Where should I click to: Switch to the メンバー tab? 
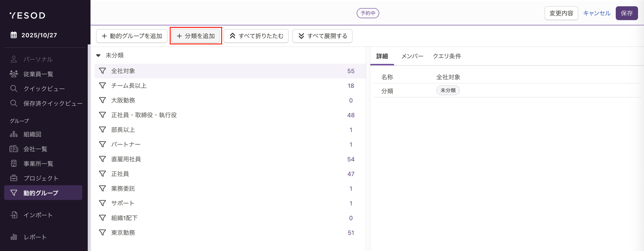(x=412, y=56)
